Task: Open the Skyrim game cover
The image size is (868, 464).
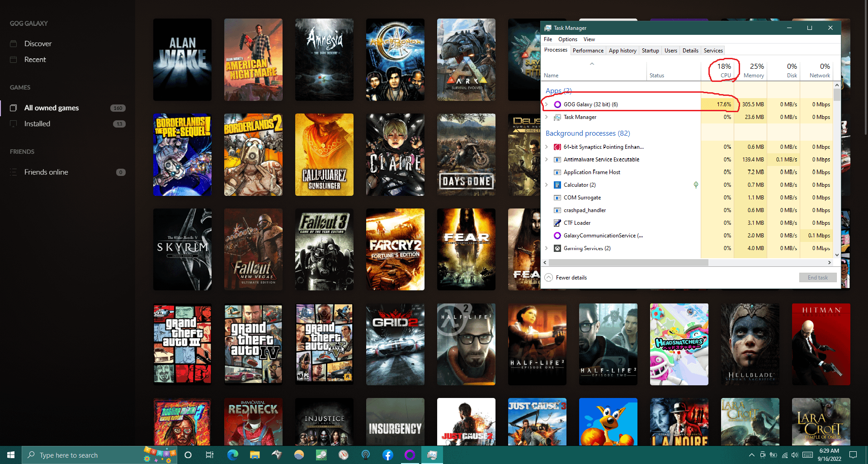Action: pyautogui.click(x=182, y=249)
